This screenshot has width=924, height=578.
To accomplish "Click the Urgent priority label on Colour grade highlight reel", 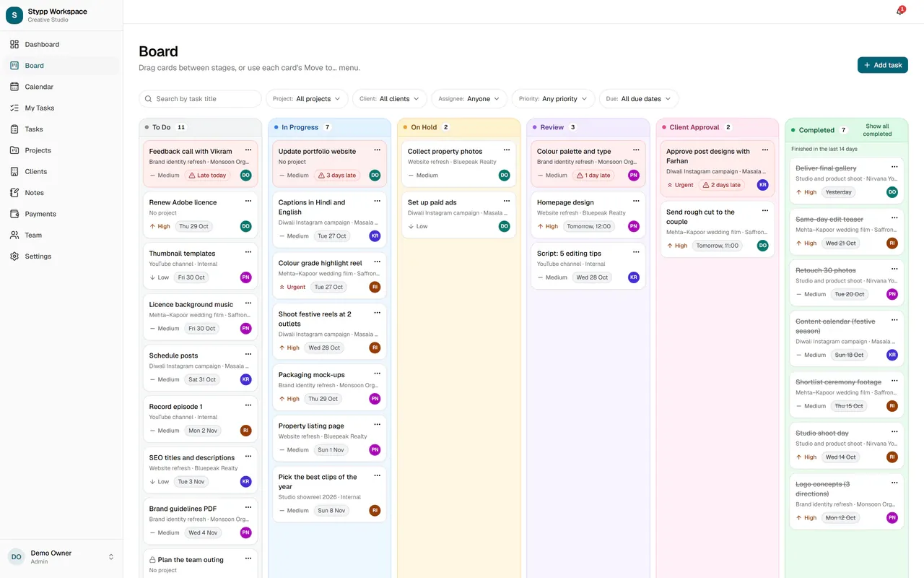I will tap(292, 287).
